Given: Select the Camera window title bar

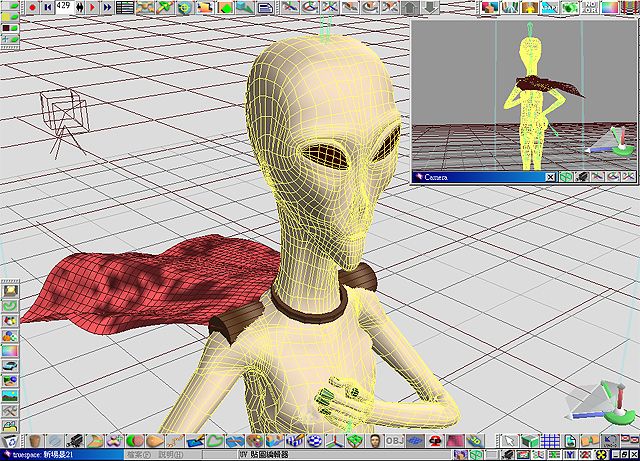Looking at the screenshot, I should [478, 177].
